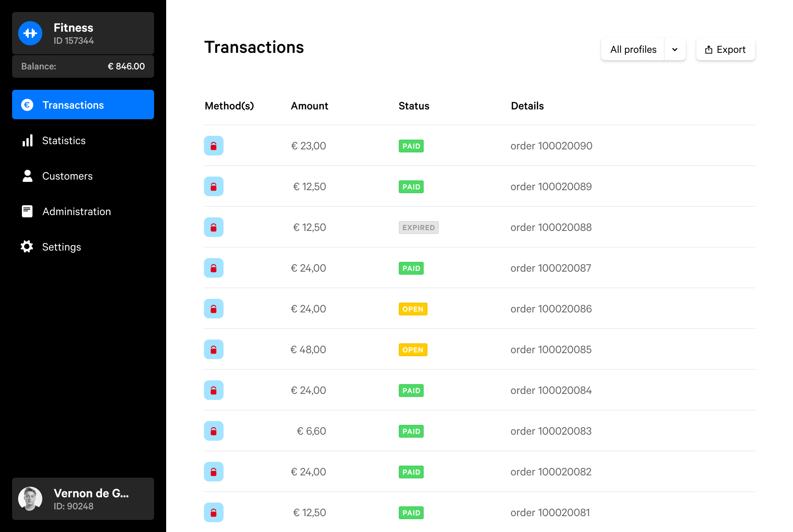
Task: Select the Transactions menu item
Action: coord(83,105)
